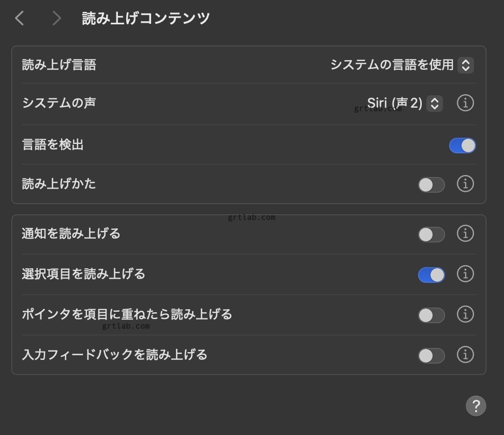Enable ポインタを項目に重ねたら読み上げる switch
504x435 pixels.
(x=431, y=315)
